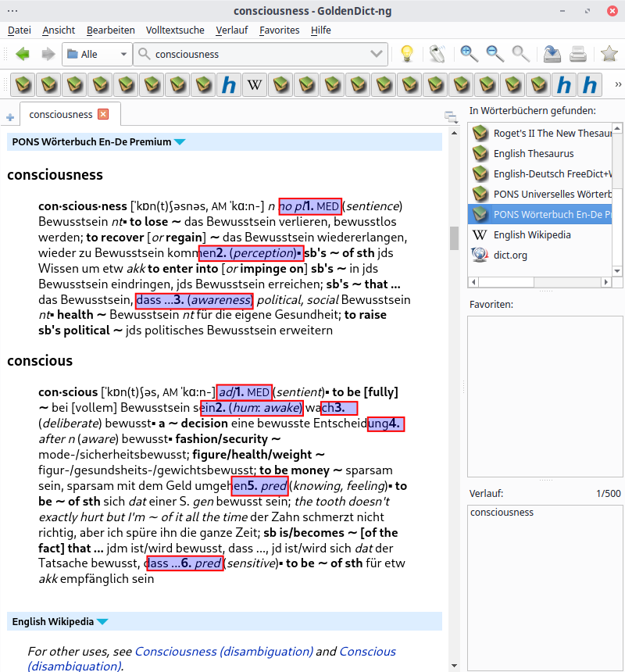Toggle the h dictionary icon beside the W icon
This screenshot has height=672, width=625.
point(229,84)
